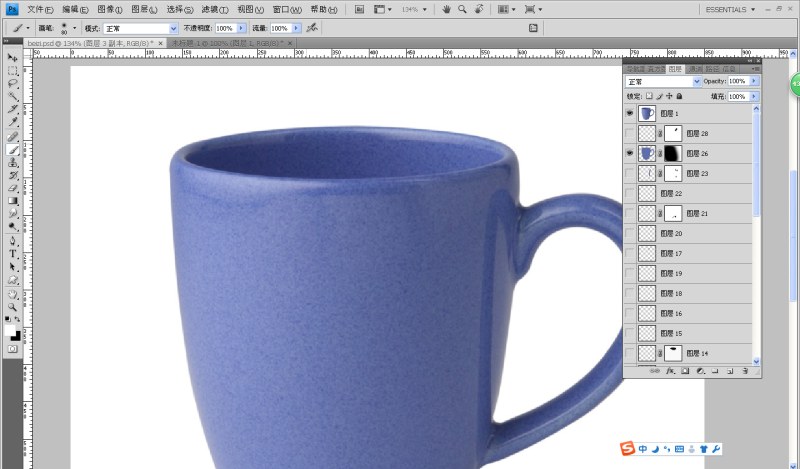Open brush preset picker dropdown
This screenshot has height=469, width=800.
click(x=74, y=28)
